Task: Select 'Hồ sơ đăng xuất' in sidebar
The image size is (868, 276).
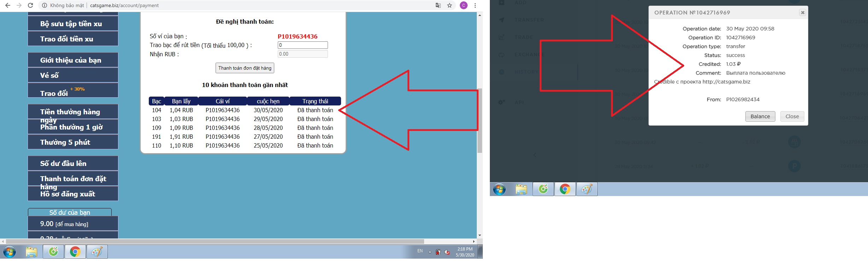Action: 73,194
